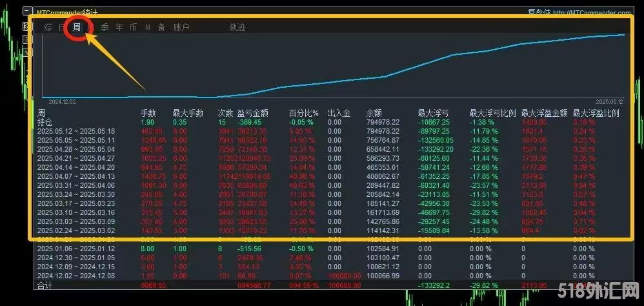Click the 出入金 column header
The width and height of the screenshot is (644, 306).
point(339,113)
